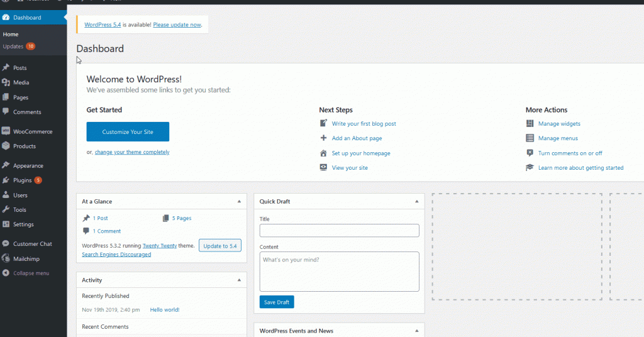Image resolution: width=644 pixels, height=337 pixels.
Task: Click the WooCommerce logo icon
Action: pos(6,131)
